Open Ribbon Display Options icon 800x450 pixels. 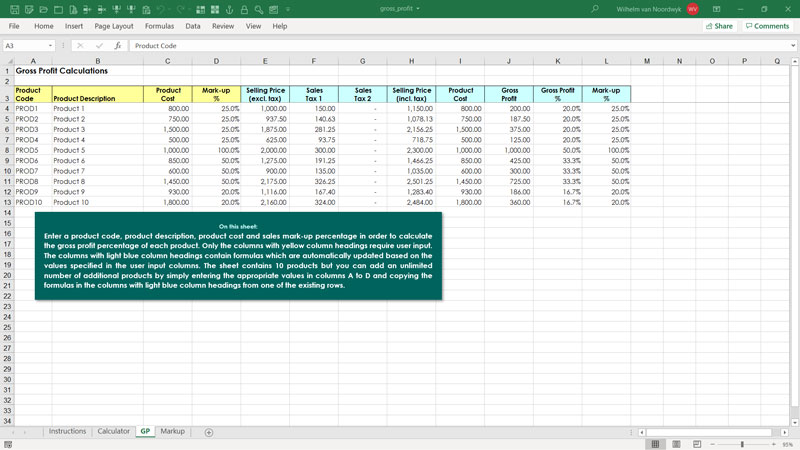[716, 9]
